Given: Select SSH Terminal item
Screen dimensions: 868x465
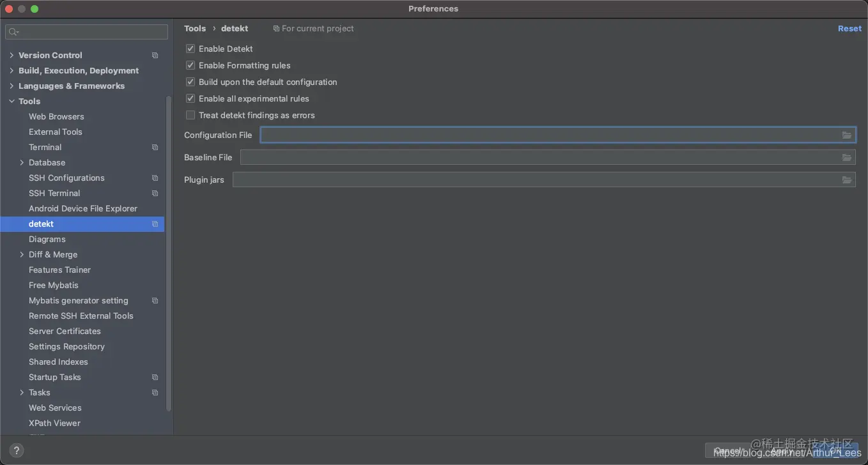Looking at the screenshot, I should [x=54, y=193].
